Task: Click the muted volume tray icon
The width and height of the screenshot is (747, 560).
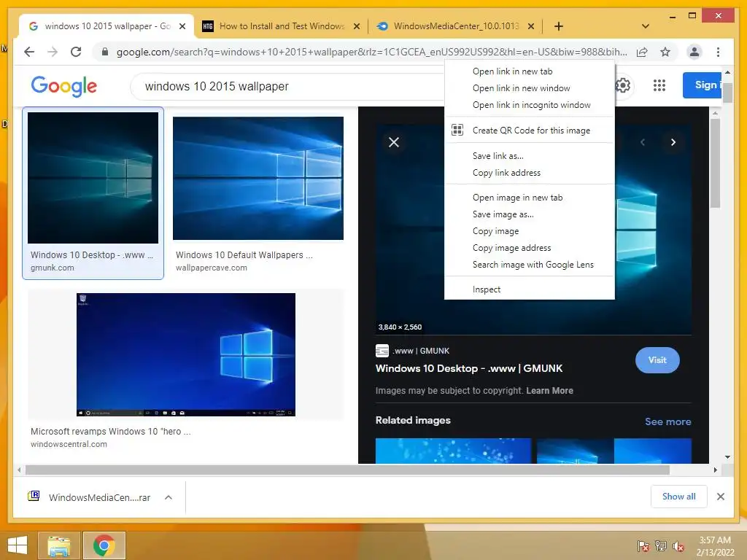Action: [x=678, y=545]
